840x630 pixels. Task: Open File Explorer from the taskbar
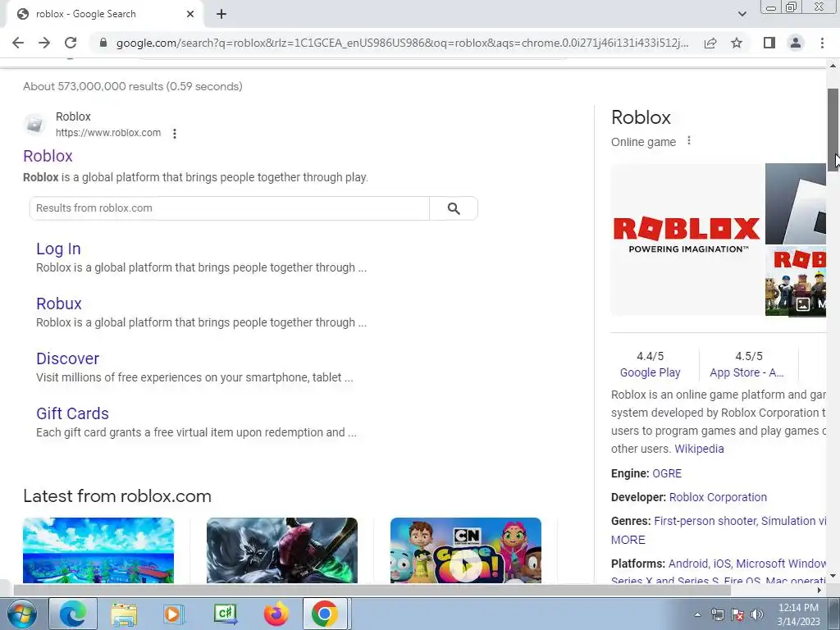124,614
